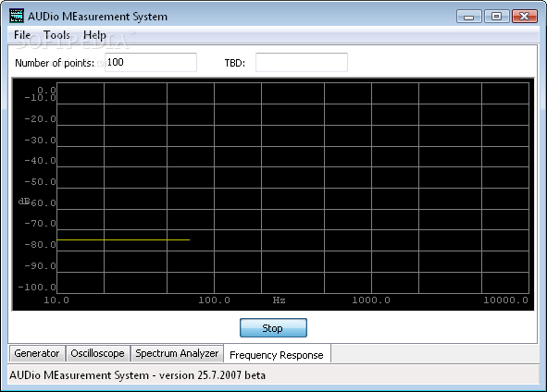Screen dimensions: 547x392
Task: Click the -30.0 dB axis label
Action: click(40, 141)
